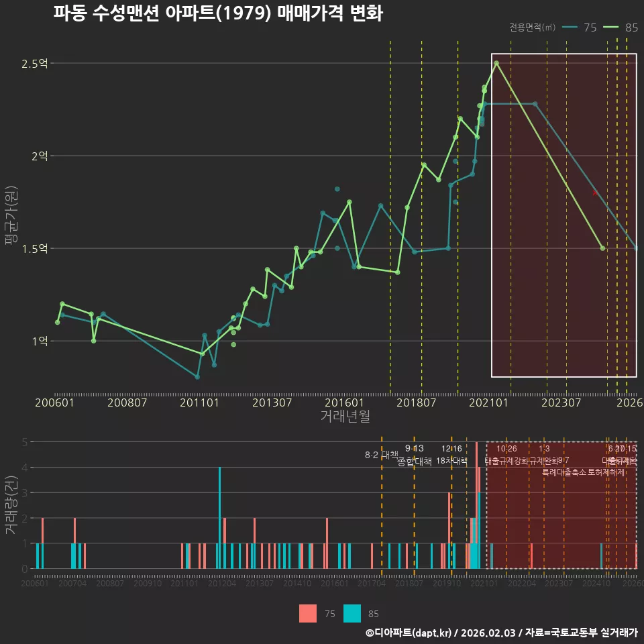
Task: Click the 1·3 규제완화 marker label
Action: tap(544, 455)
